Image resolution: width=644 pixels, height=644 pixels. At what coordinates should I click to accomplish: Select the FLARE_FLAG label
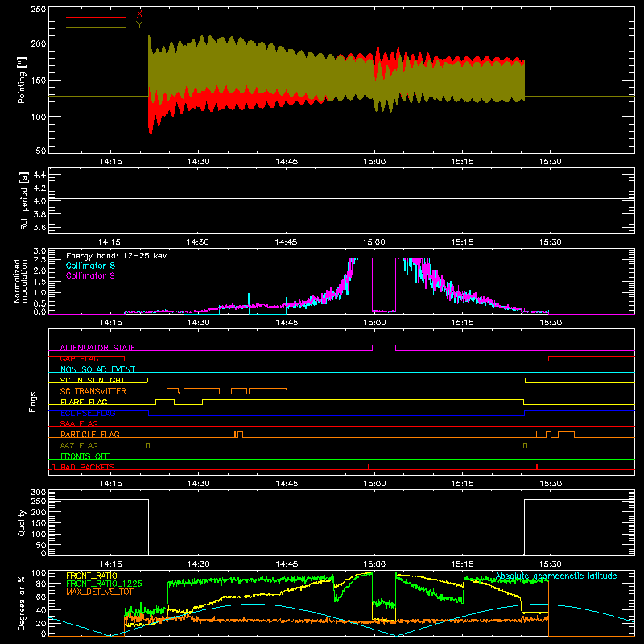pyautogui.click(x=84, y=402)
